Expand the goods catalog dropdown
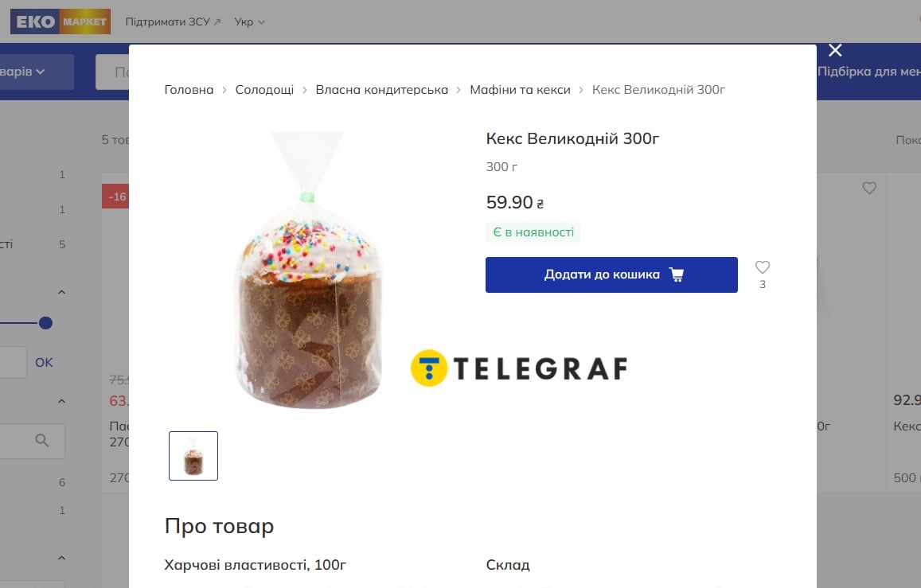The image size is (921, 588). 37,72
